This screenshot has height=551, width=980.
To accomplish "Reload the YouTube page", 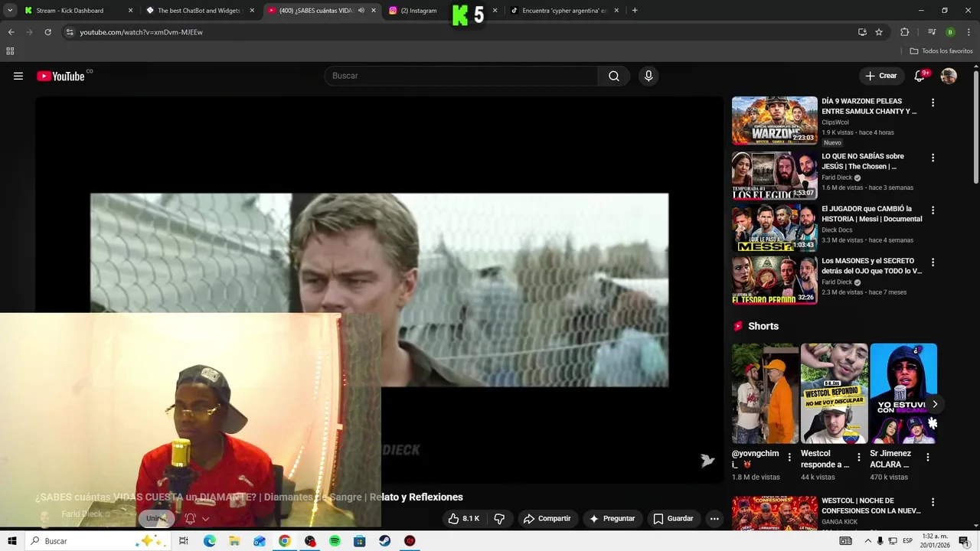I will tap(47, 32).
